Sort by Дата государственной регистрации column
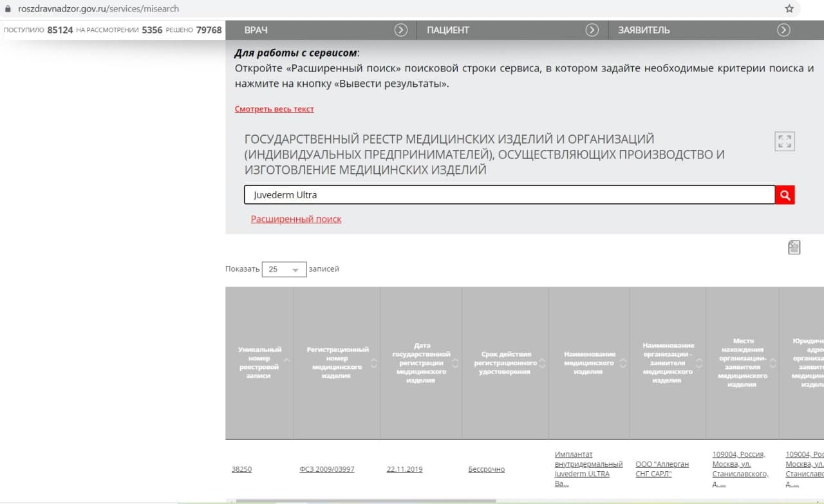The width and height of the screenshot is (824, 504). click(455, 363)
